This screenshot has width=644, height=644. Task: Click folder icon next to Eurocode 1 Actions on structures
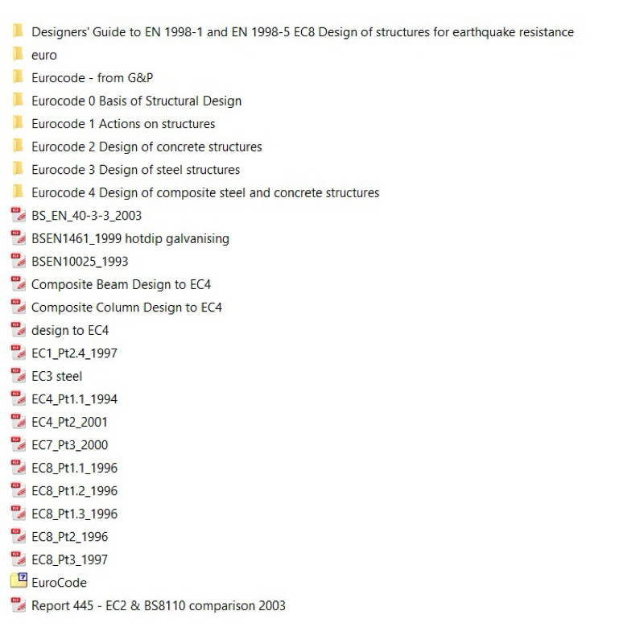point(18,123)
